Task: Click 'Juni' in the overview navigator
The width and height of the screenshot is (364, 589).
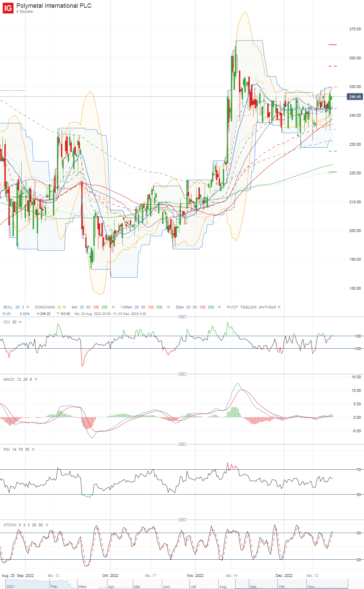Action: [x=166, y=587]
